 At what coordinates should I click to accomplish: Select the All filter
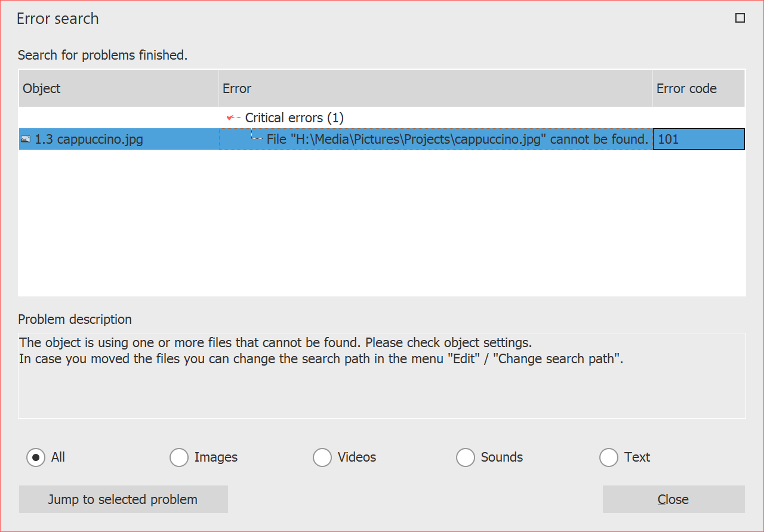click(x=36, y=457)
